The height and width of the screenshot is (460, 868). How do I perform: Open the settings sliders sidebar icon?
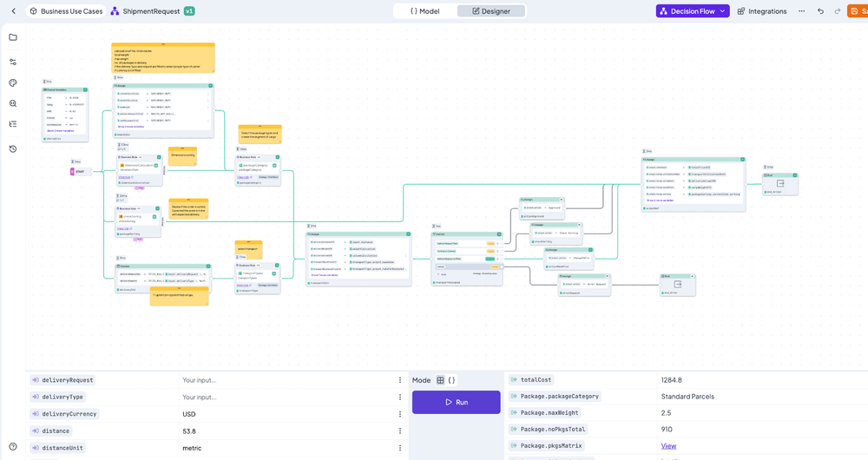pyautogui.click(x=13, y=62)
